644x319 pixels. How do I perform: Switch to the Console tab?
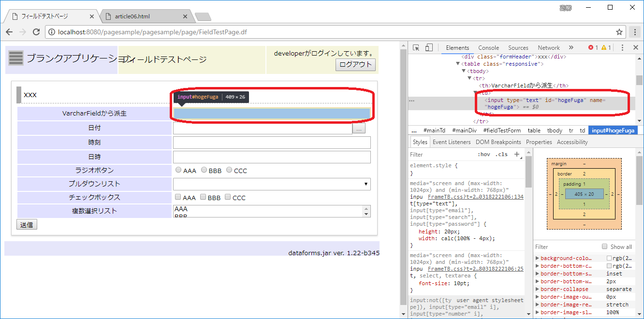(488, 48)
